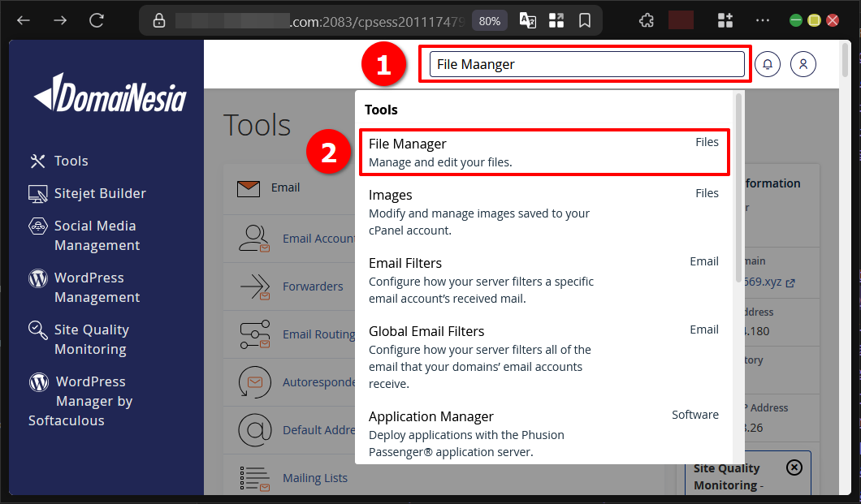861x504 pixels.
Task: Open the notifications bell
Action: coord(768,63)
